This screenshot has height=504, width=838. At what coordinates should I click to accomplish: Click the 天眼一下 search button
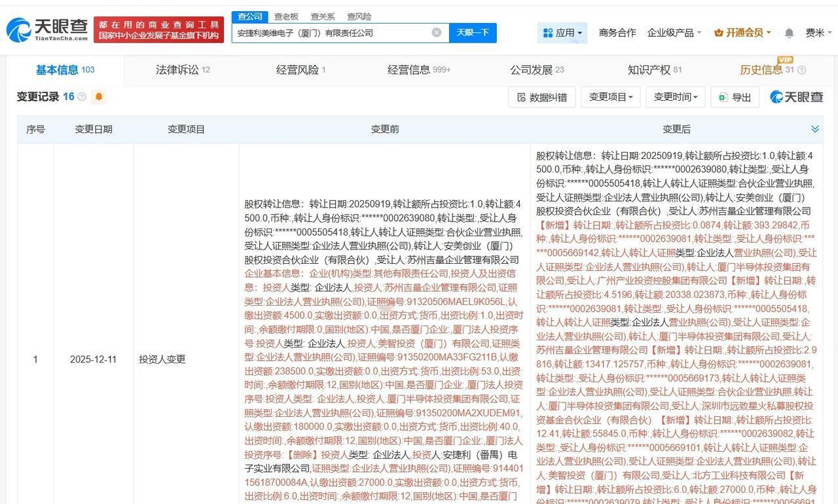coord(473,33)
